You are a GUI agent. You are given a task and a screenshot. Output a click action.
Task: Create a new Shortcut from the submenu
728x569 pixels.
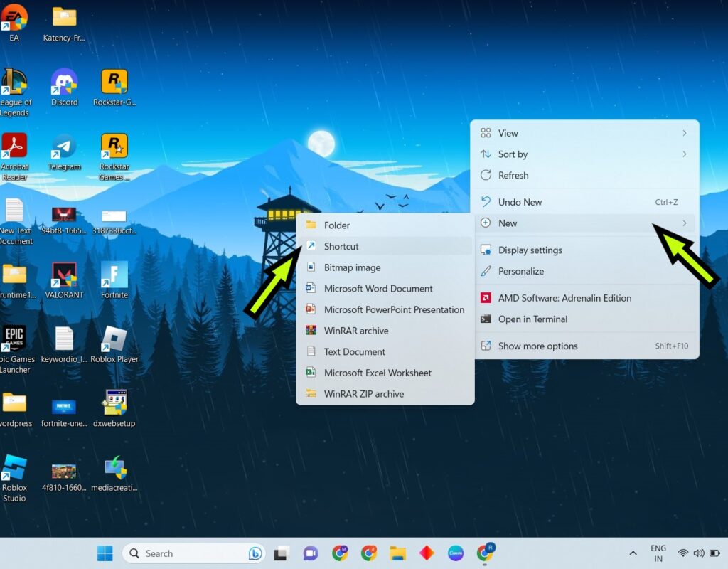point(341,246)
